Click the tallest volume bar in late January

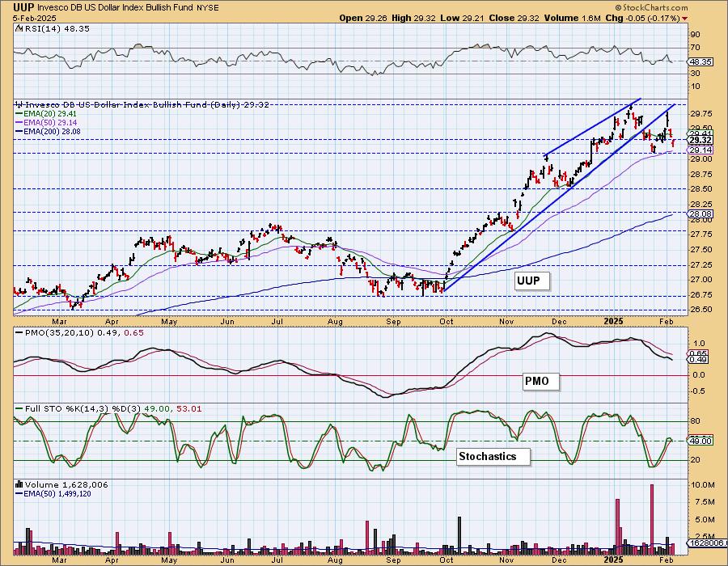tap(652, 519)
